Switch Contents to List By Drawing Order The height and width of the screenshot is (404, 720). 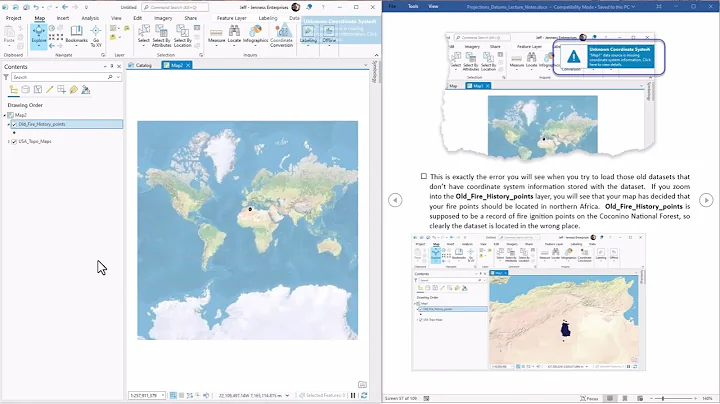pyautogui.click(x=14, y=90)
